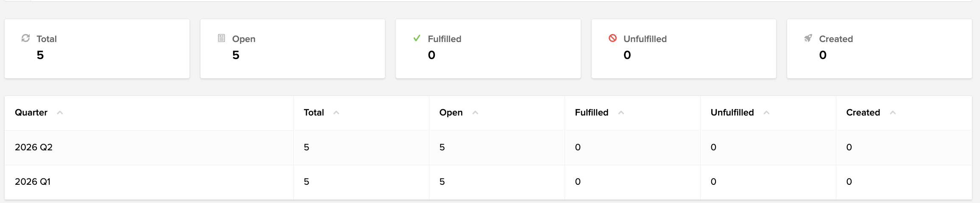The image size is (980, 203).
Task: Select the 2026 Q2 row
Action: [488, 147]
